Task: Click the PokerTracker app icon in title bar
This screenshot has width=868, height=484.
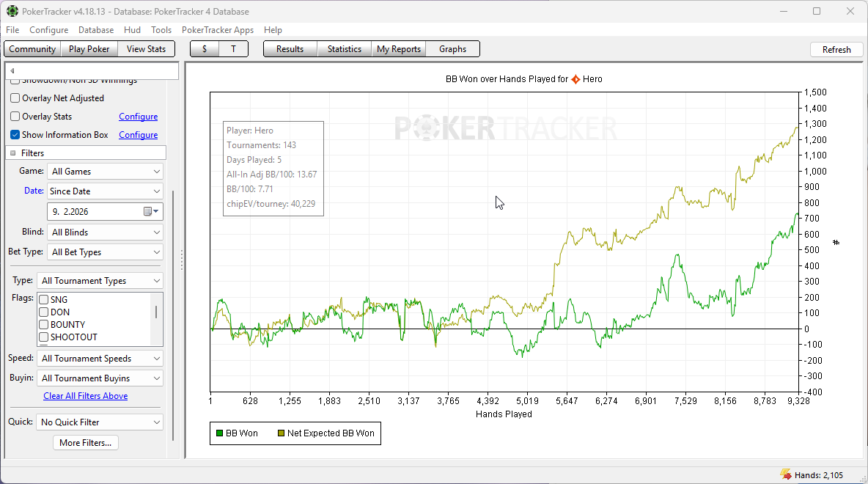Action: 12,11
